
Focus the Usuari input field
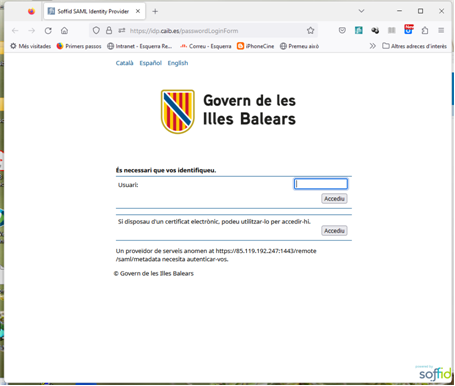click(321, 184)
